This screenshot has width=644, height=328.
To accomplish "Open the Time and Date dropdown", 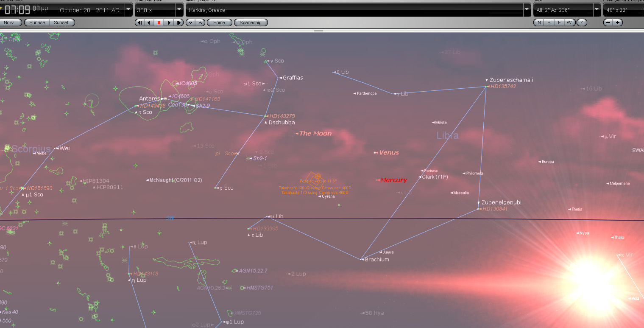I will coord(128,10).
